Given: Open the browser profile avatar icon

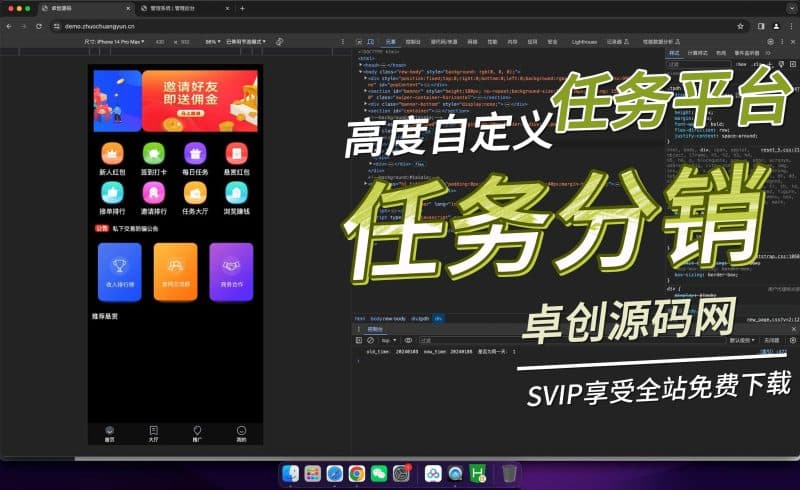Looking at the screenshot, I should point(776,26).
